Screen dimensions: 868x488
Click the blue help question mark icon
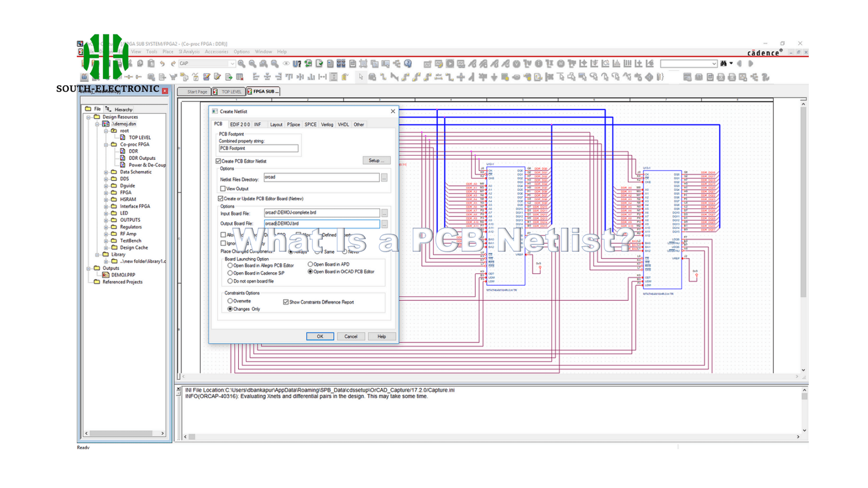(x=408, y=64)
